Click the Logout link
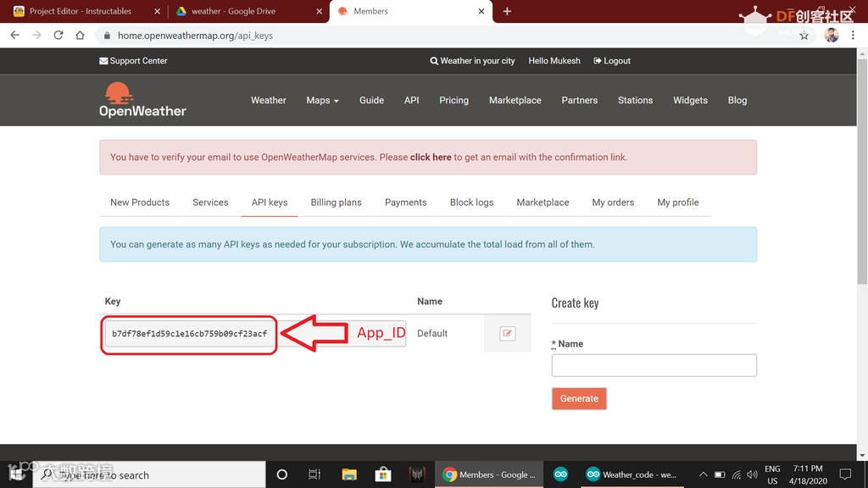Image resolution: width=868 pixels, height=488 pixels. [x=612, y=61]
